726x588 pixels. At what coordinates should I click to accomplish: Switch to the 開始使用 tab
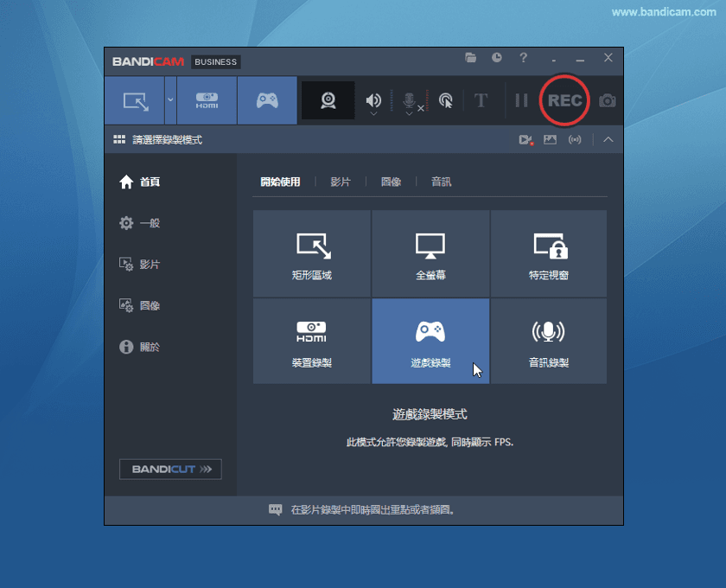(x=280, y=182)
